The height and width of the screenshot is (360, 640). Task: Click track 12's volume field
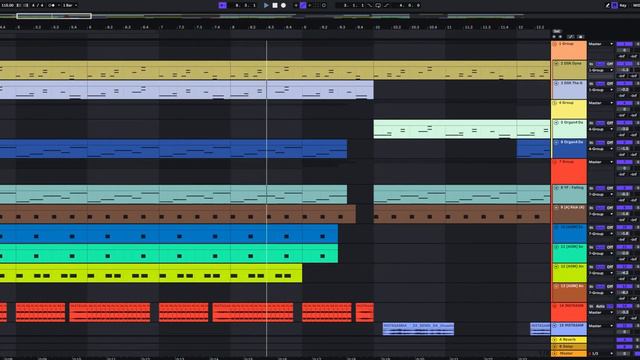pos(624,273)
